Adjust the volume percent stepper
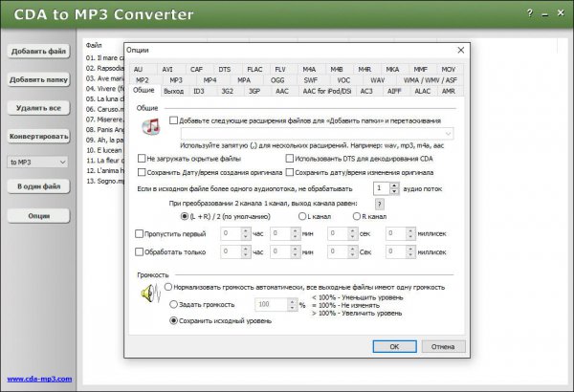The width and height of the screenshot is (574, 392). [292, 305]
